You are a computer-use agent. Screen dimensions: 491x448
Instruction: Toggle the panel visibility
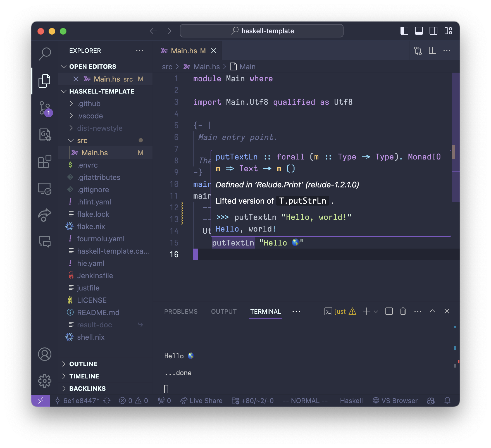418,31
